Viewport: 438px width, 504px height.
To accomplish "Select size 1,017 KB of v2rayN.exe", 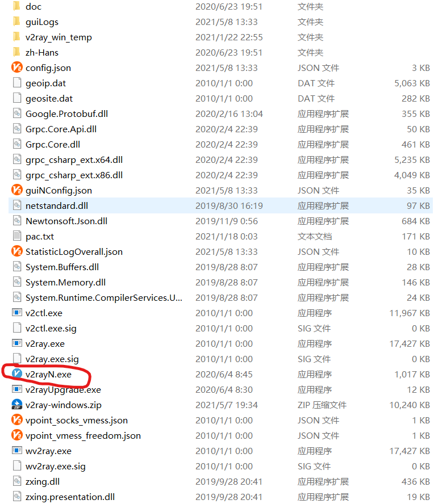I will (412, 375).
